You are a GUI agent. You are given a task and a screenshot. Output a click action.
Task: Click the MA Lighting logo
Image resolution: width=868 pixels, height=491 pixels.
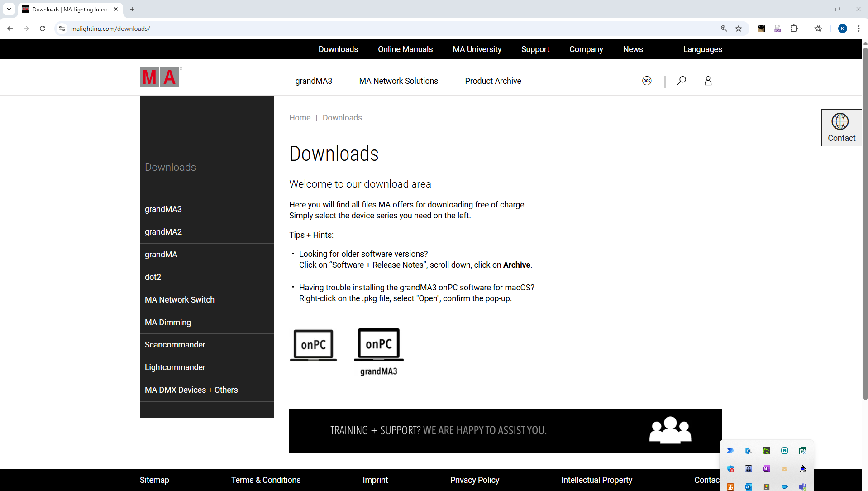(160, 77)
